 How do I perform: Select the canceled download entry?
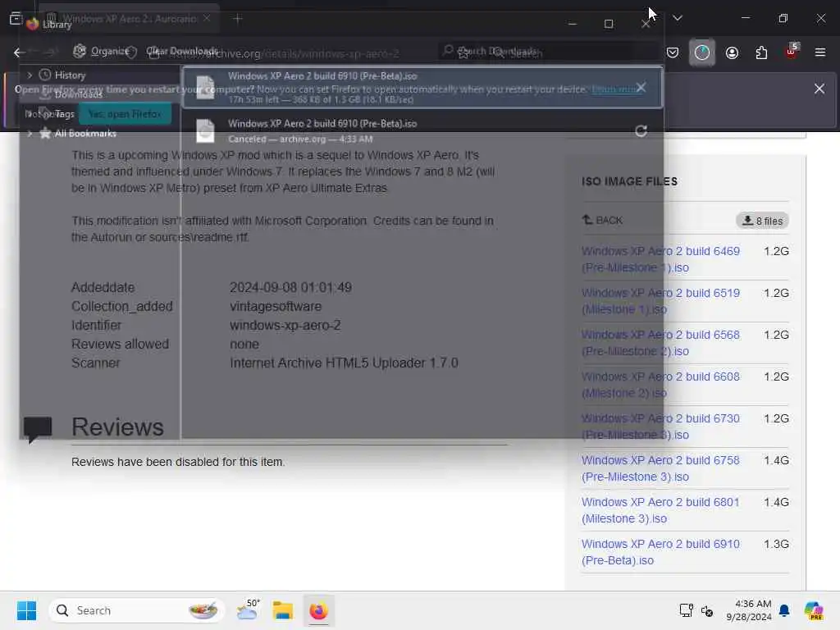pyautogui.click(x=422, y=130)
